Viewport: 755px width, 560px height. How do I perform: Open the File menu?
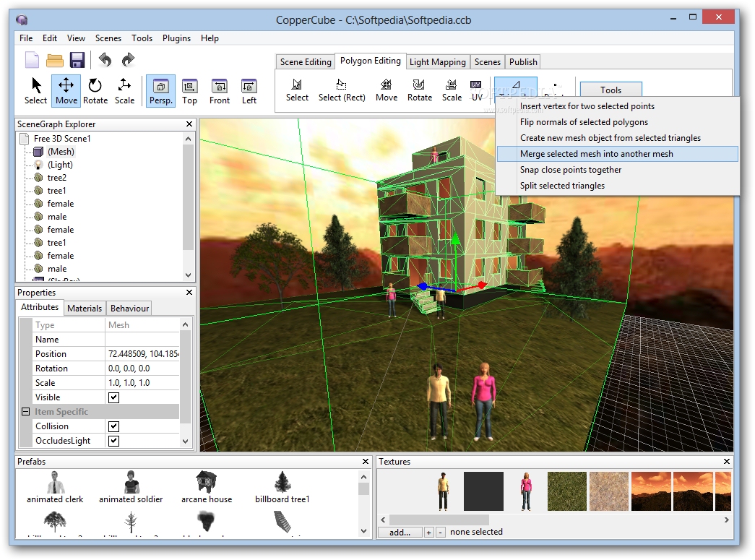[26, 38]
